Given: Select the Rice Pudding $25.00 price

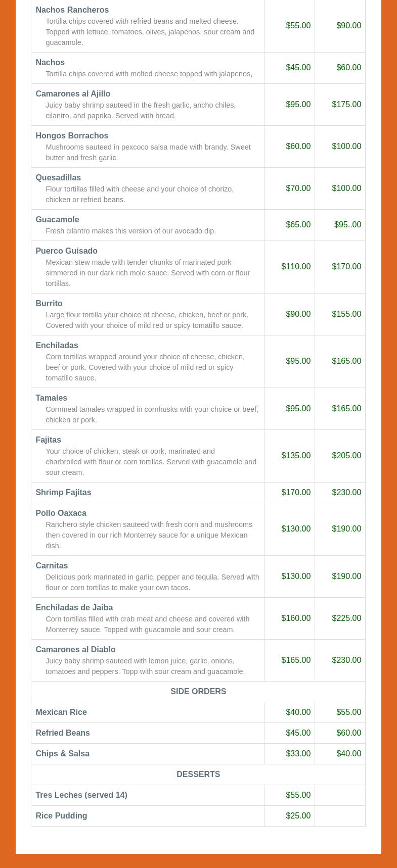Looking at the screenshot, I should click(x=298, y=816).
